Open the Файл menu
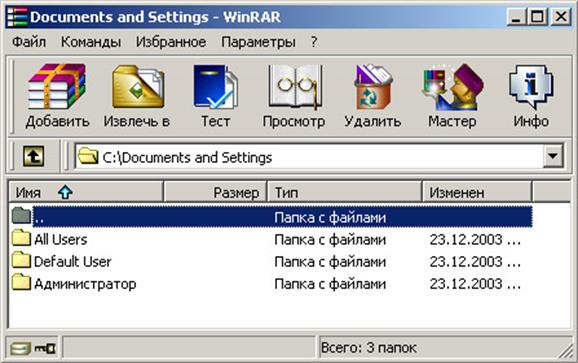 29,42
